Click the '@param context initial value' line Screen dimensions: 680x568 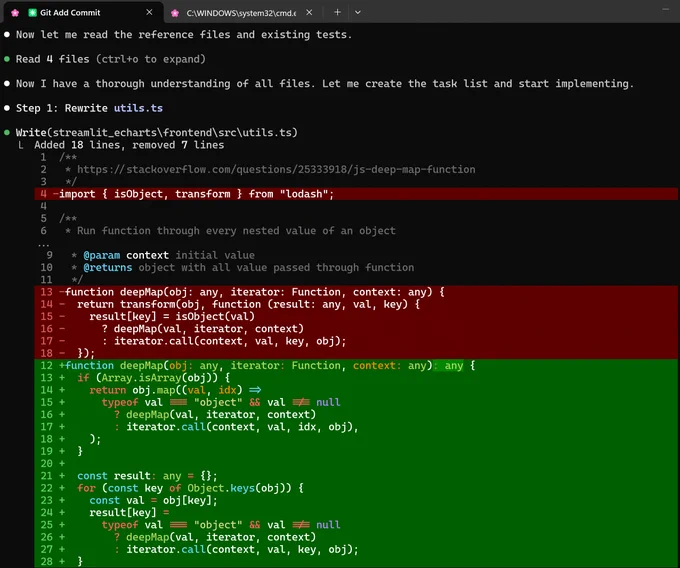click(163, 255)
